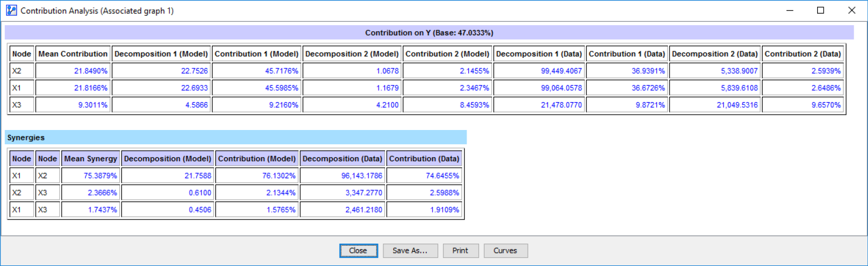Viewport: 868px width, 266px height.
Task: Click the Contribution 2 (Data) column header
Action: click(802, 54)
